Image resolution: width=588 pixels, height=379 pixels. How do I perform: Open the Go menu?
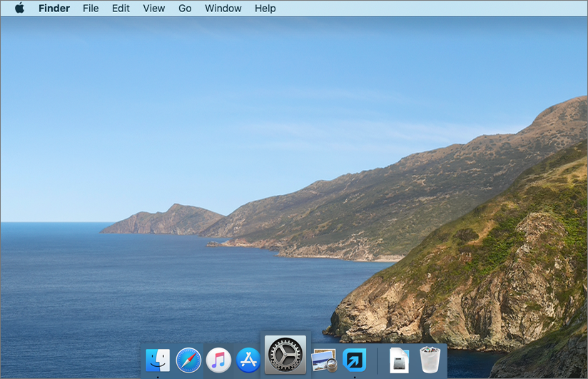pyautogui.click(x=185, y=9)
